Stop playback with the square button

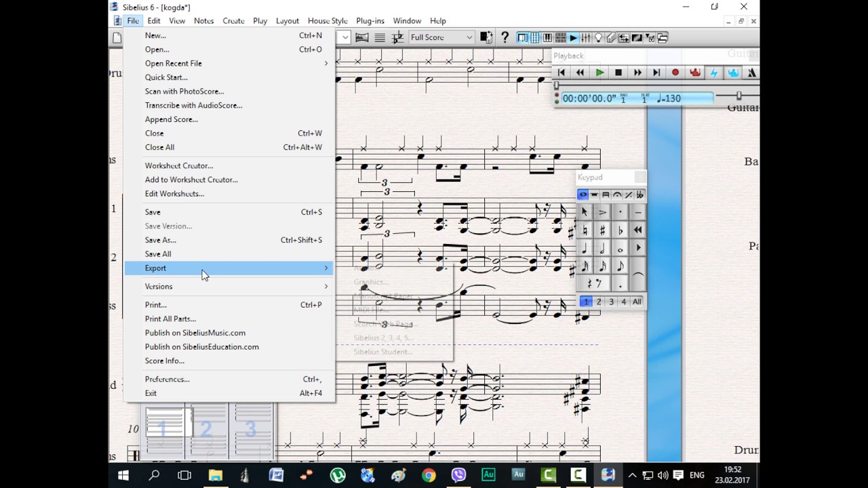pos(618,73)
